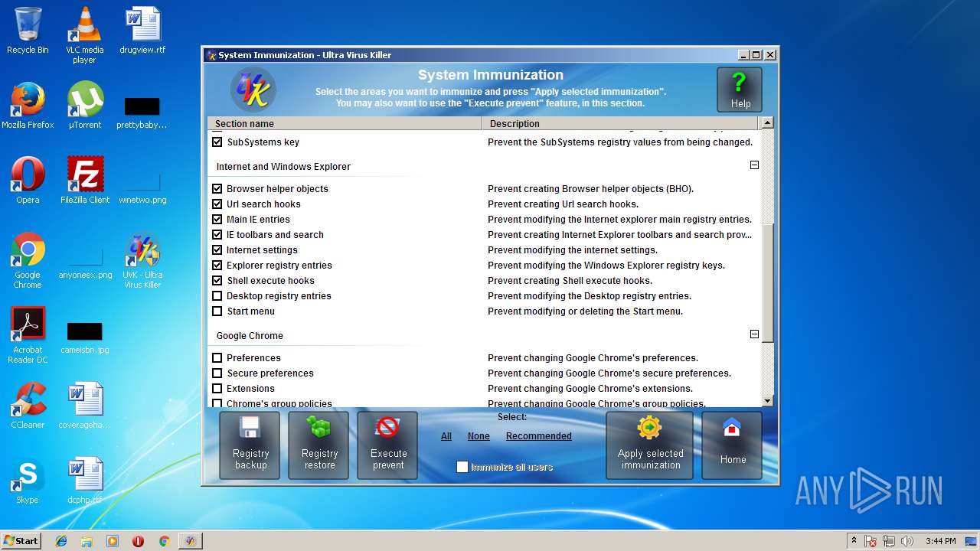
Task: Collapse the Google Chrome group
Action: [x=754, y=334]
